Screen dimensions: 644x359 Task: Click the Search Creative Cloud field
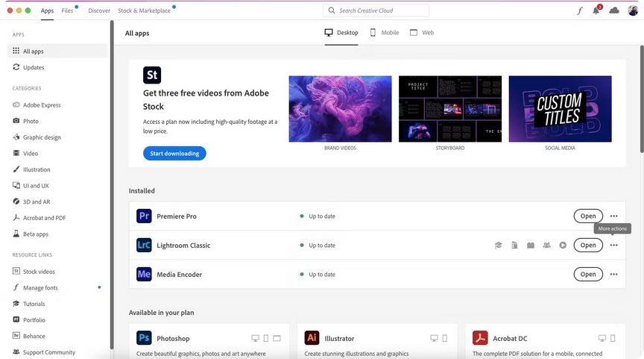click(376, 10)
